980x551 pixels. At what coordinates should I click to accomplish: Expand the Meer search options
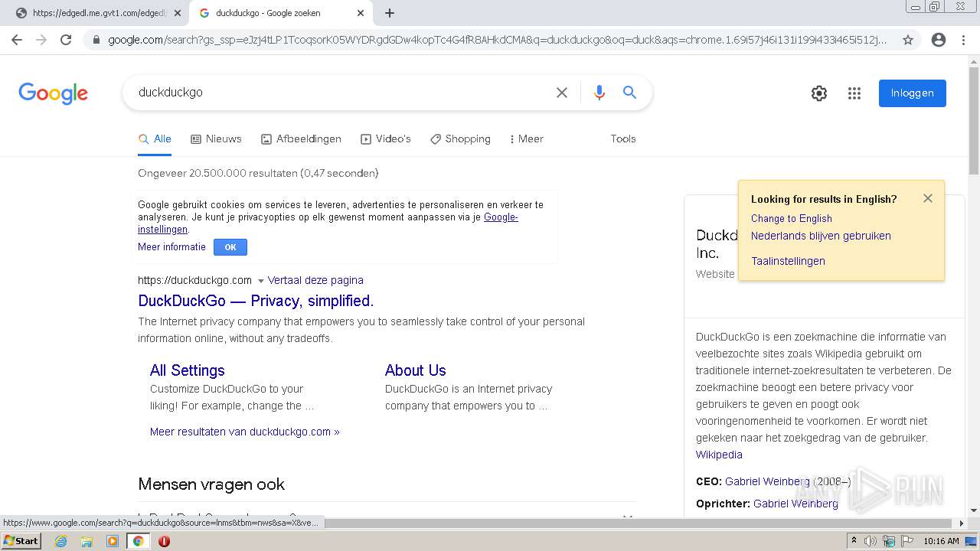pos(526,139)
